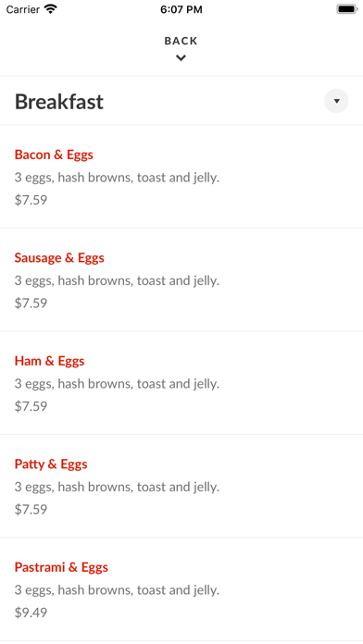Viewport: 363px width, 644px height.
Task: Tap the BACK label at top
Action: point(181,41)
